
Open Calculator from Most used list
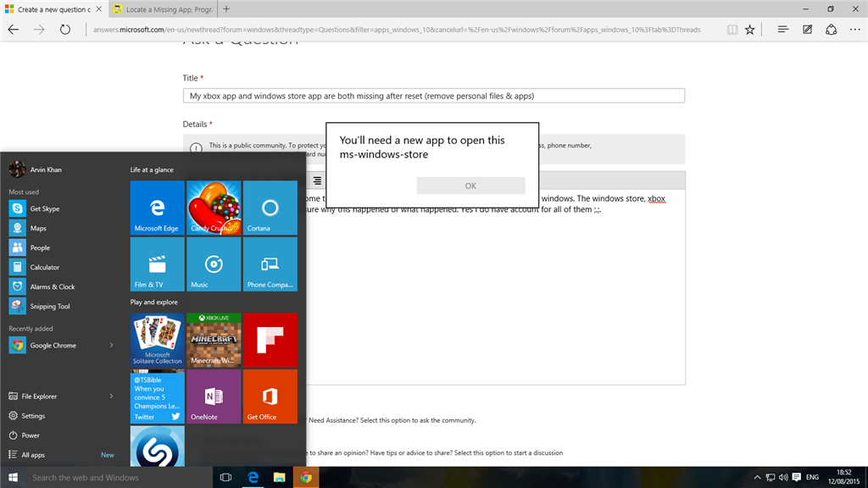pos(61,267)
